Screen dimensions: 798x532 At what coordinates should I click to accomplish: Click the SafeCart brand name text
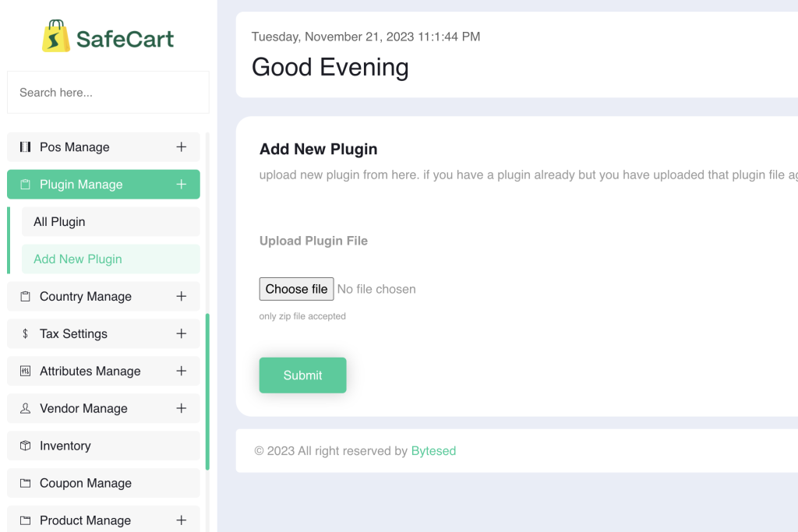tap(125, 39)
